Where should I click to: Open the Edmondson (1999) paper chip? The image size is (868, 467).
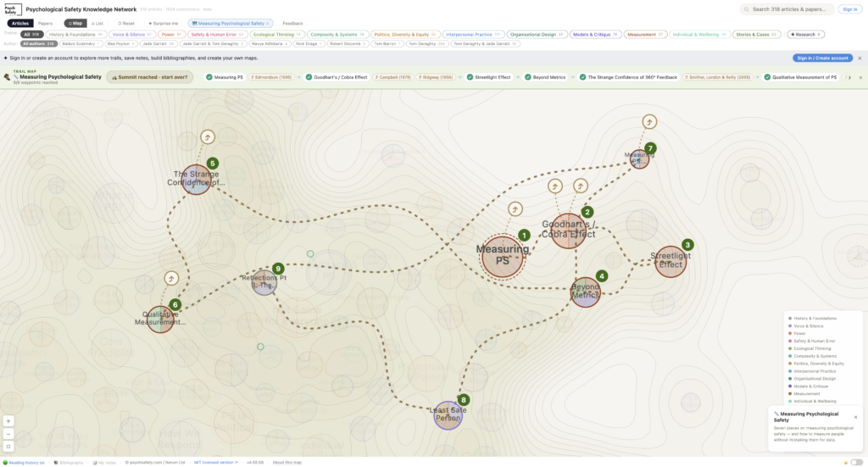(x=271, y=77)
